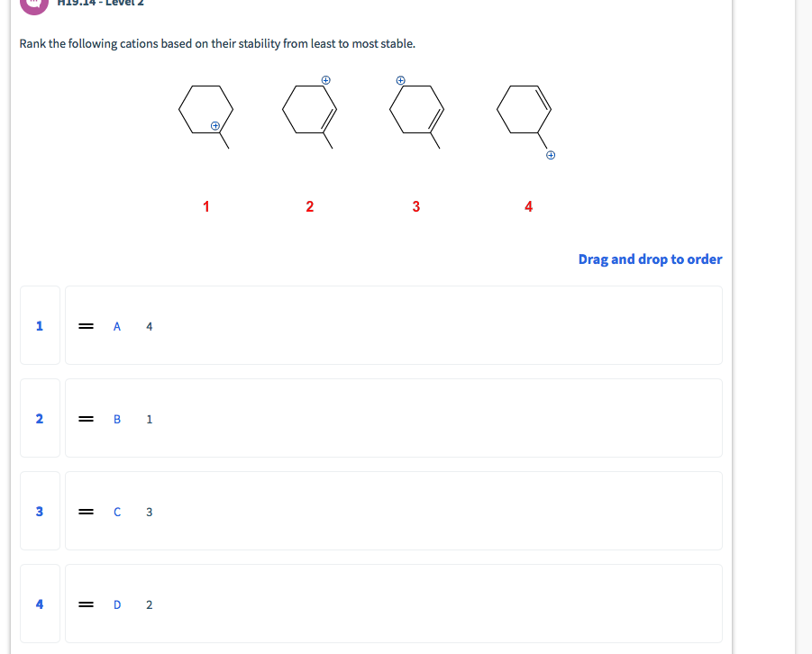Click the Drag and drop to order link
This screenshot has width=812, height=654.
pos(649,259)
